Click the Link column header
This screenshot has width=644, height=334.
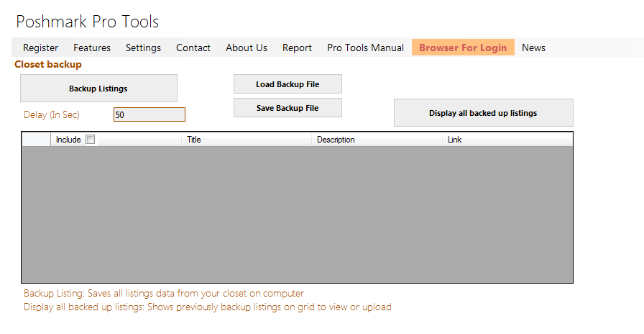507,140
